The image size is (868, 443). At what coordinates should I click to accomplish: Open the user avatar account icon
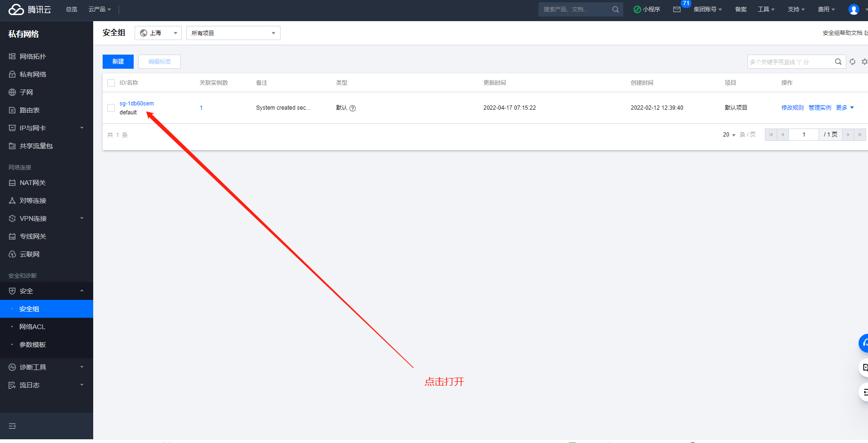(853, 9)
